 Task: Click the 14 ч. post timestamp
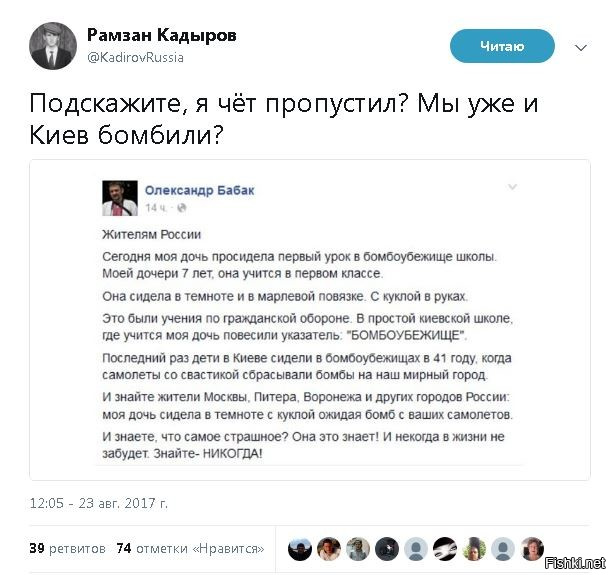pyautogui.click(x=155, y=208)
